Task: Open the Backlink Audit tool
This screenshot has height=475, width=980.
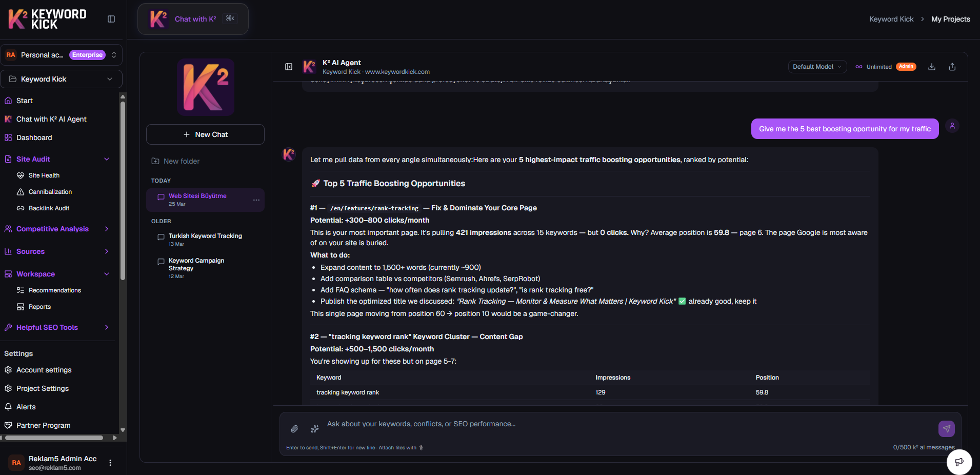Action: click(x=48, y=208)
